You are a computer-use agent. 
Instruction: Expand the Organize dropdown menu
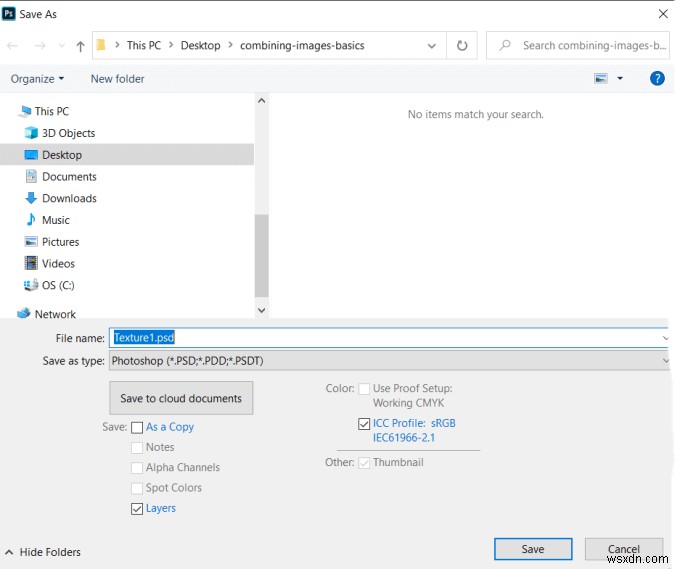(x=37, y=79)
